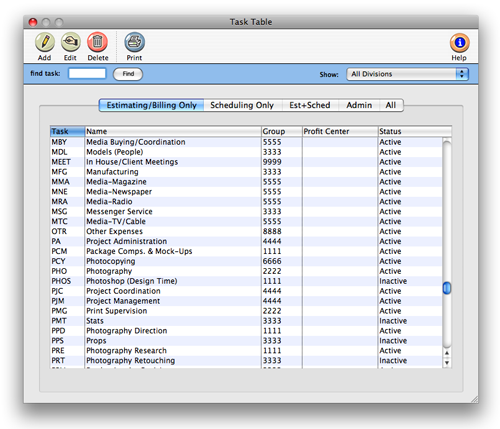Click the Print printer icon
The height and width of the screenshot is (429, 500).
[x=135, y=42]
